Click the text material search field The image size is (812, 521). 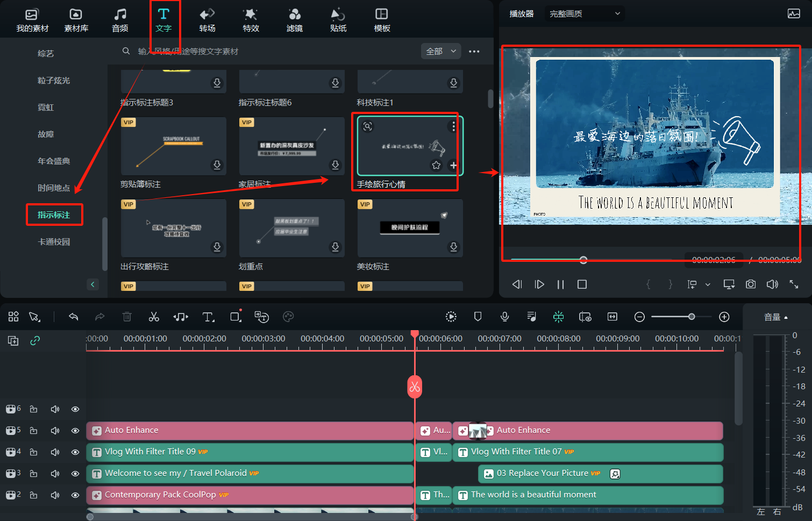click(269, 52)
